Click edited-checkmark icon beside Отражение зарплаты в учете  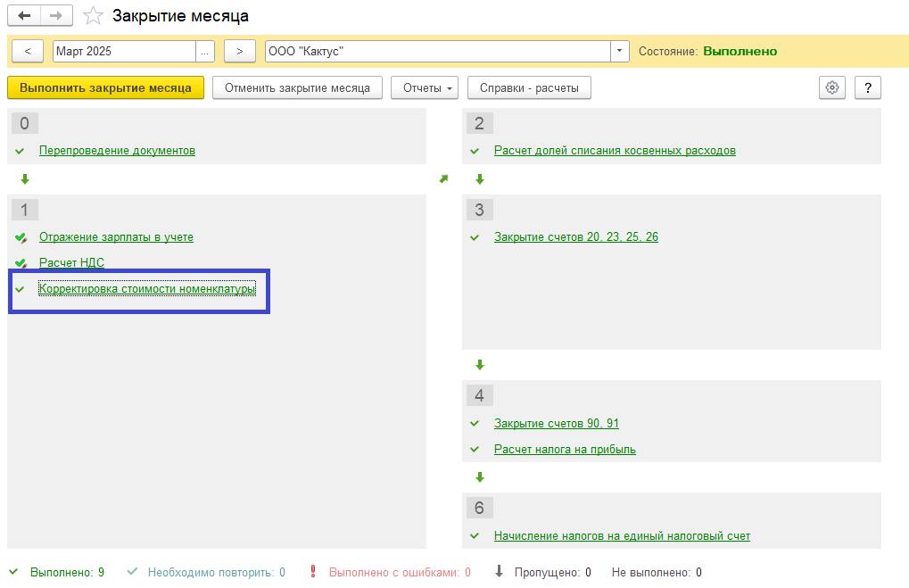pyautogui.click(x=21, y=237)
